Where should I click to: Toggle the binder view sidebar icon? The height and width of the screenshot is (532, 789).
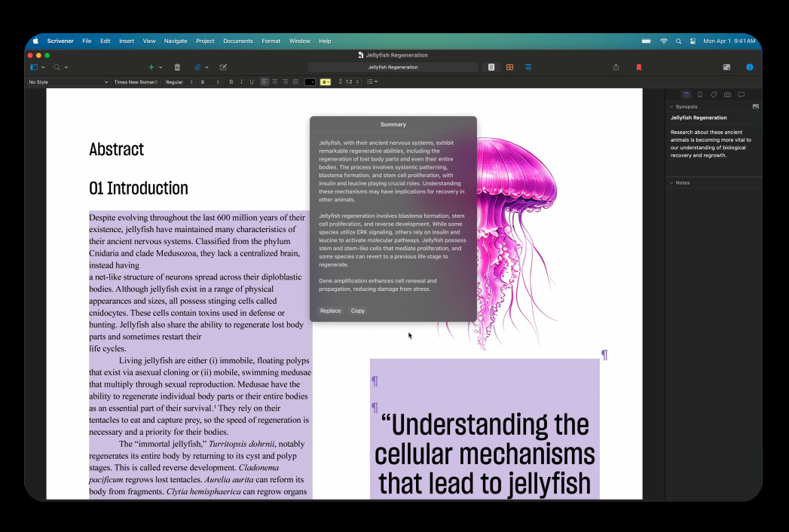34,67
